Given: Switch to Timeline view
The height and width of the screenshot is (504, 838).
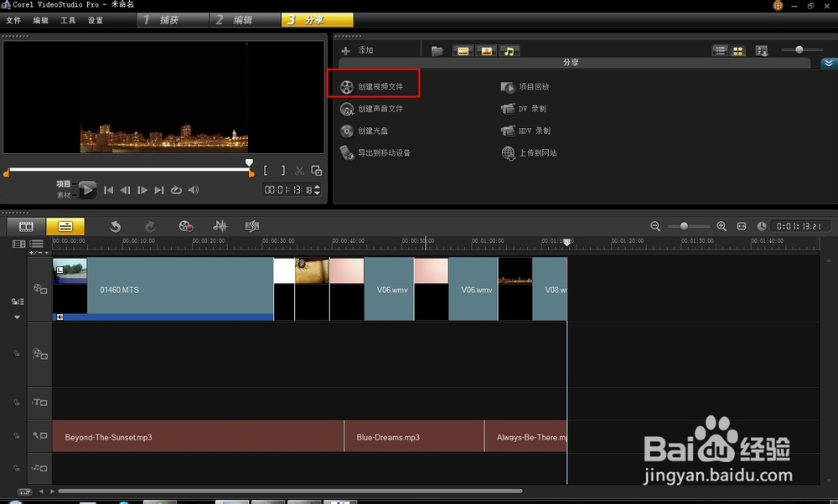Looking at the screenshot, I should 65,226.
